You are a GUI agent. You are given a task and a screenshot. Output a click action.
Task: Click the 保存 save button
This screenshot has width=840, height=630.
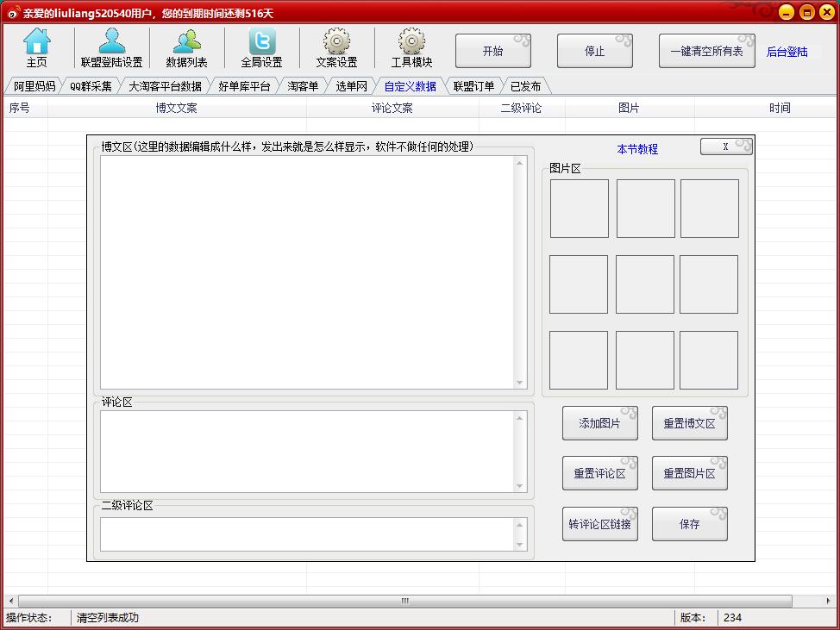pyautogui.click(x=689, y=524)
